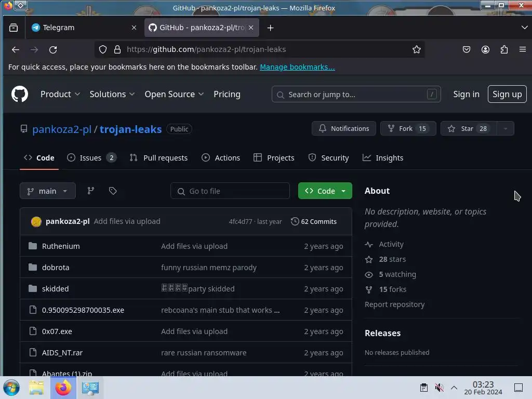Screen dimensions: 532x399
Task: Switch to the Projects tab
Action: [274, 158]
